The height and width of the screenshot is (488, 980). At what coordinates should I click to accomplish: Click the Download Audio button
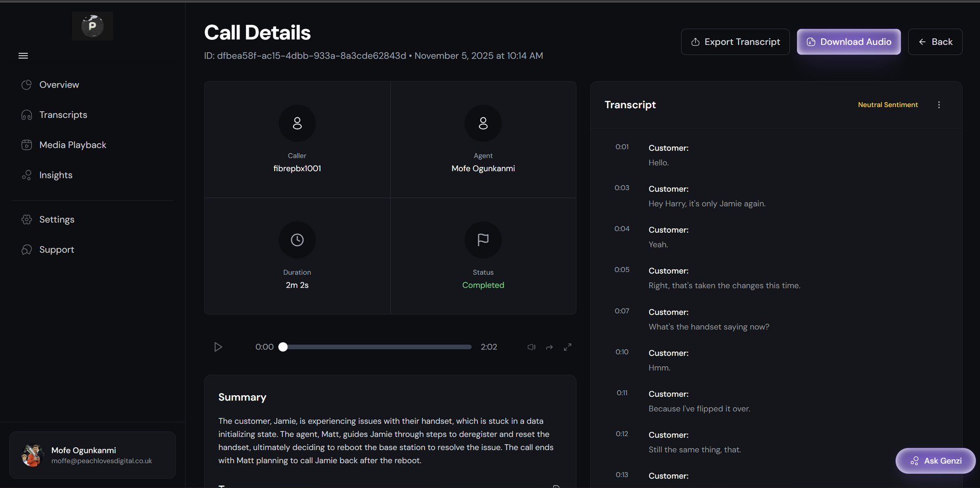point(848,42)
